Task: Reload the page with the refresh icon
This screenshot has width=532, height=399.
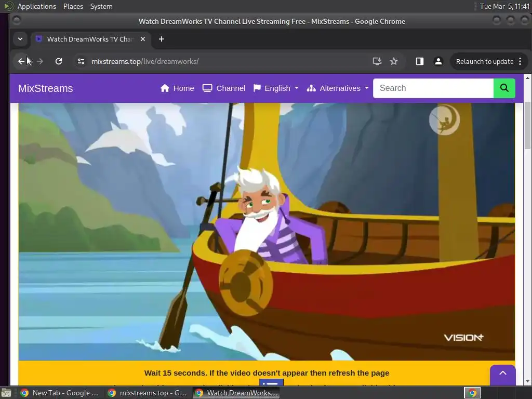Action: (x=59, y=61)
